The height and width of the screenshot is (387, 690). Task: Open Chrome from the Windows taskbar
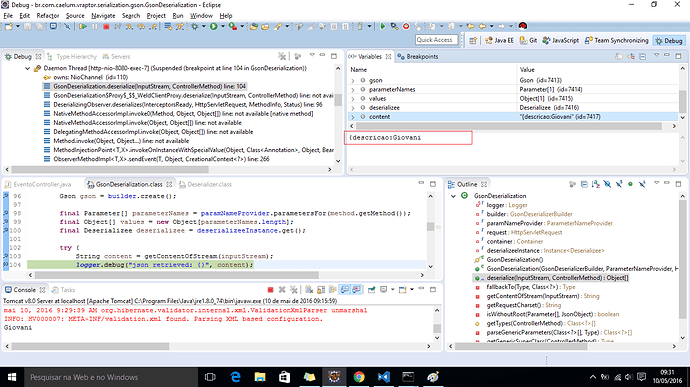tap(359, 377)
